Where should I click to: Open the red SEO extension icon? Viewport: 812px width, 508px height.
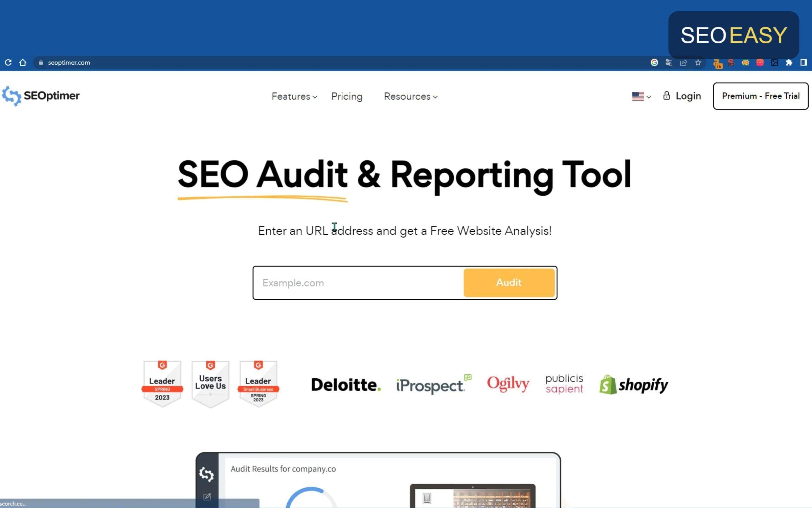click(731, 62)
